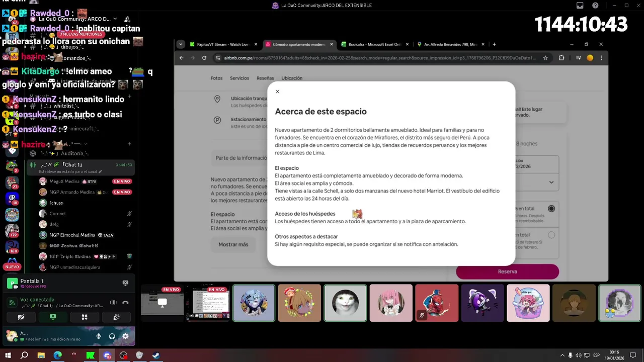Deafen with the headphones icon
644x362 pixels.
112,336
